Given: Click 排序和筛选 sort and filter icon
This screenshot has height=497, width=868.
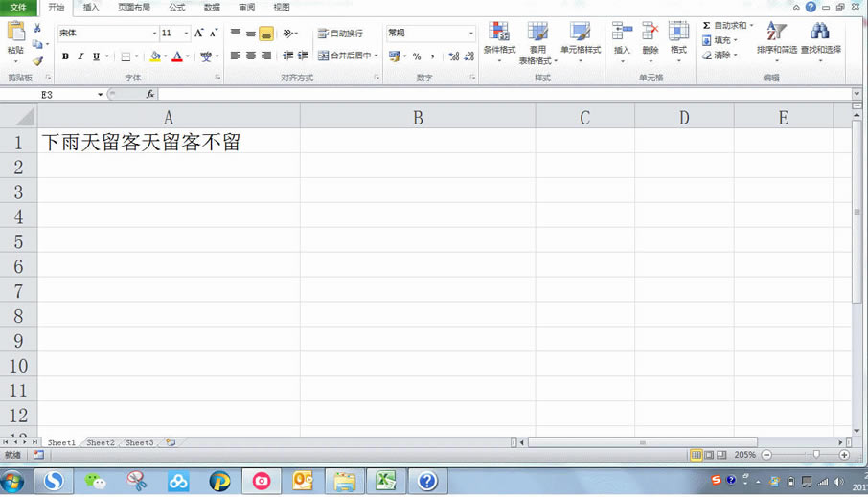Looking at the screenshot, I should coord(776,31).
